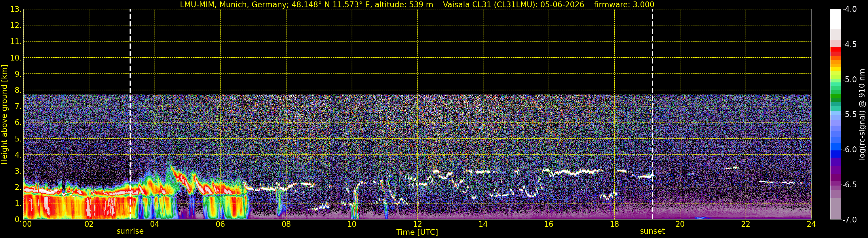Image resolution: width=868 pixels, height=238 pixels.
Task: Click the log(rc-signal) @ 910 nm colorbar label
Action: click(862, 115)
